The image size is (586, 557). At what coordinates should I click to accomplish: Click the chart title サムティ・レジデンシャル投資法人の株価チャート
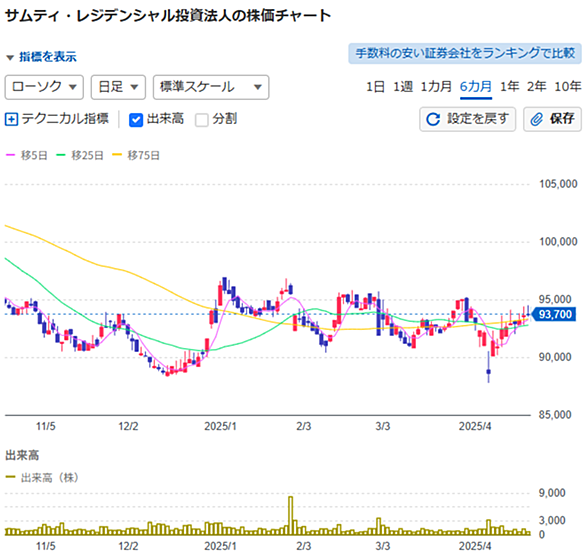[x=168, y=16]
